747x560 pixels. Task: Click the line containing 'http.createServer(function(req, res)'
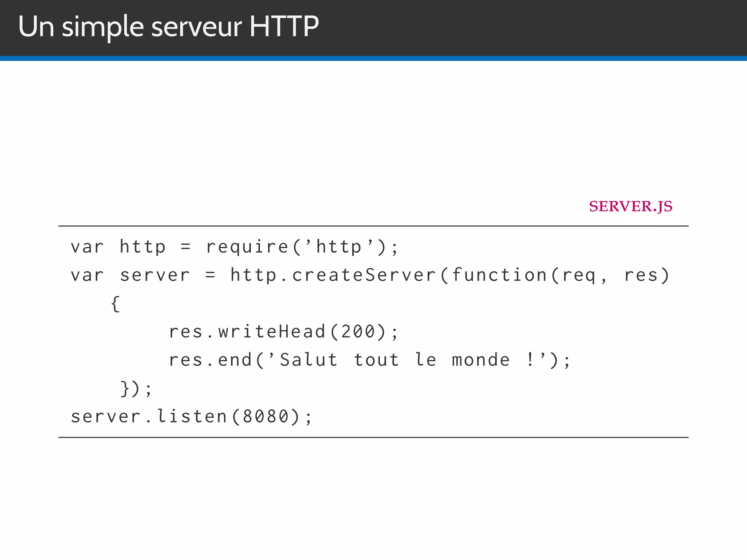[x=370, y=275]
